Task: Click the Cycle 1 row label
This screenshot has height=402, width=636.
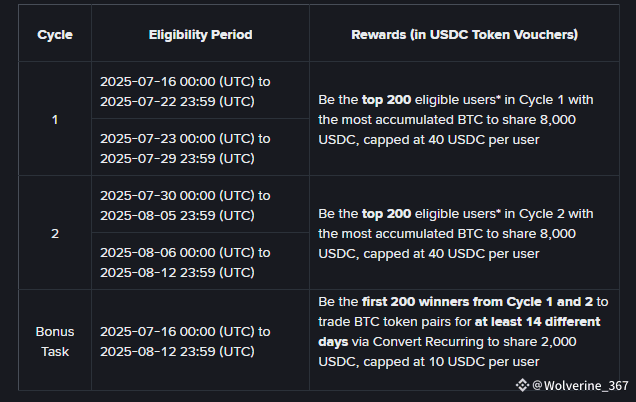Action: (x=55, y=120)
